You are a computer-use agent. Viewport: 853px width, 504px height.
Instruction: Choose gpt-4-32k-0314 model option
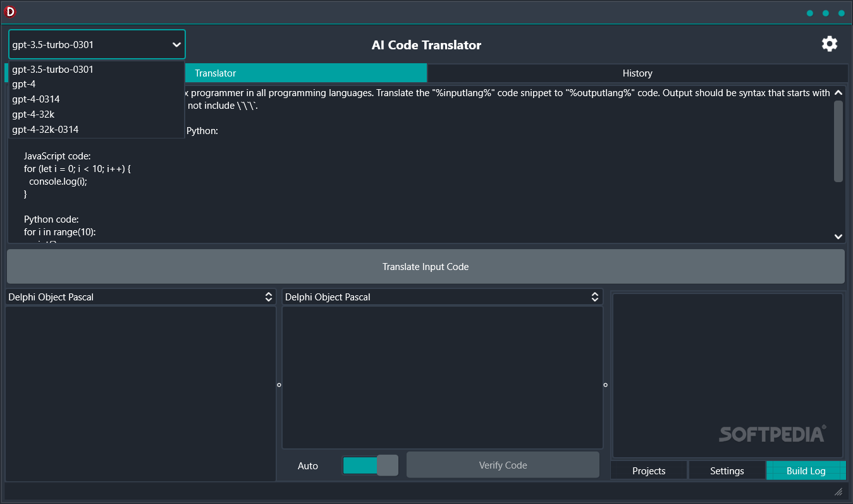pyautogui.click(x=97, y=130)
